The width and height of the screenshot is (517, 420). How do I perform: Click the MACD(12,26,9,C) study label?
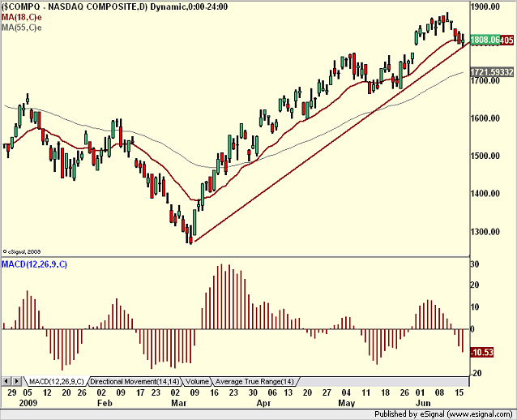tap(34, 264)
